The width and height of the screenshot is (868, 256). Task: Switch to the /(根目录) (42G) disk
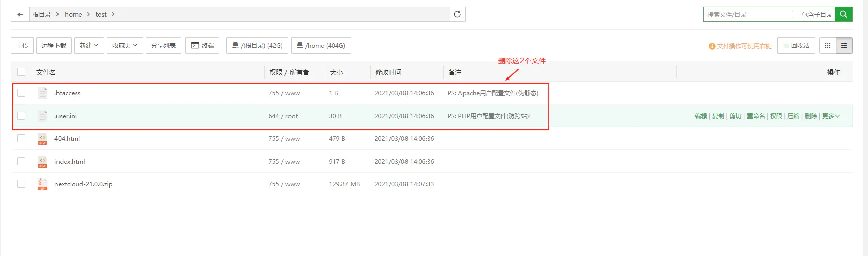tap(258, 45)
